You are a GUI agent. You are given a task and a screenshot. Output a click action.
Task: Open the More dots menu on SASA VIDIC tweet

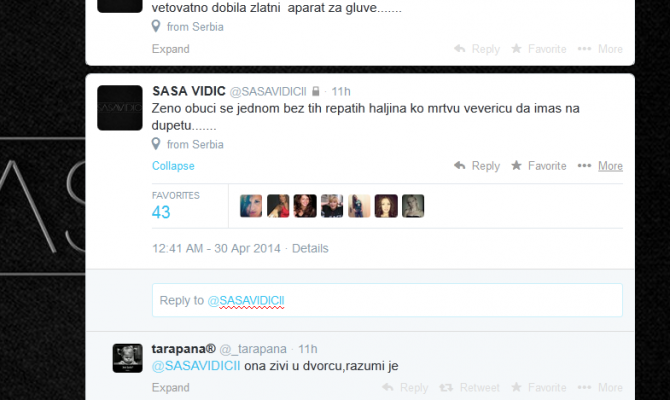click(584, 165)
